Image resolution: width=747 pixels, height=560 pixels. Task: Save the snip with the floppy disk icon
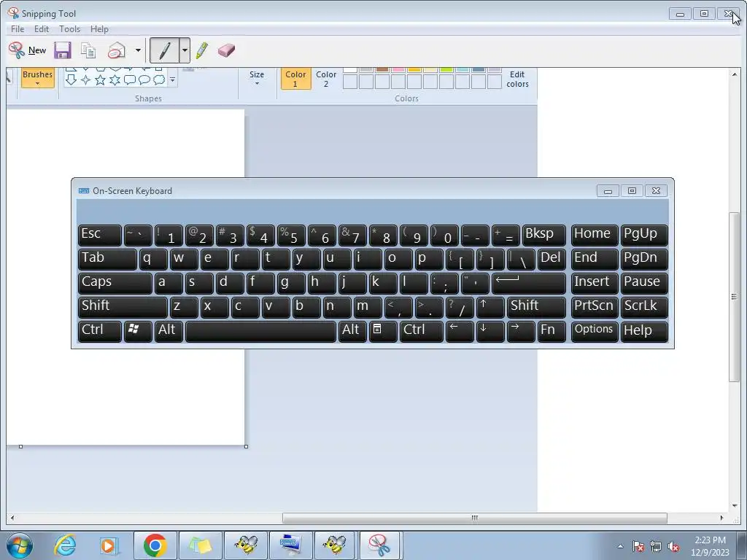click(63, 50)
